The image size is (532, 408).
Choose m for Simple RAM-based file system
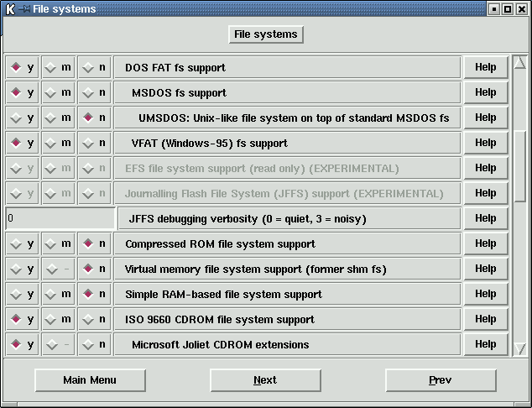(x=58, y=294)
